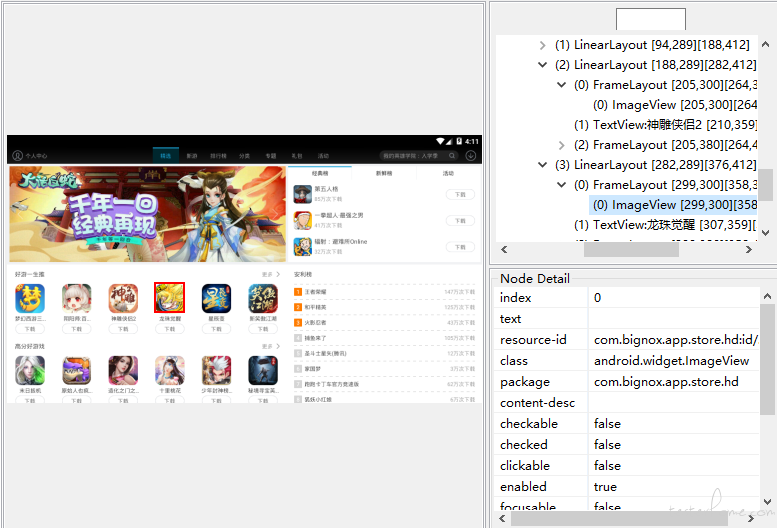Tap the 梦幻西游 game icon

tap(30, 298)
